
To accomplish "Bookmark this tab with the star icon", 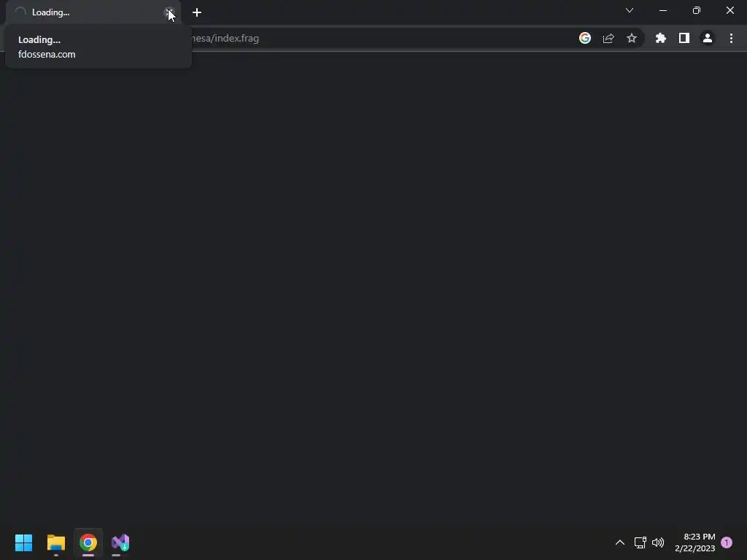I will click(632, 38).
